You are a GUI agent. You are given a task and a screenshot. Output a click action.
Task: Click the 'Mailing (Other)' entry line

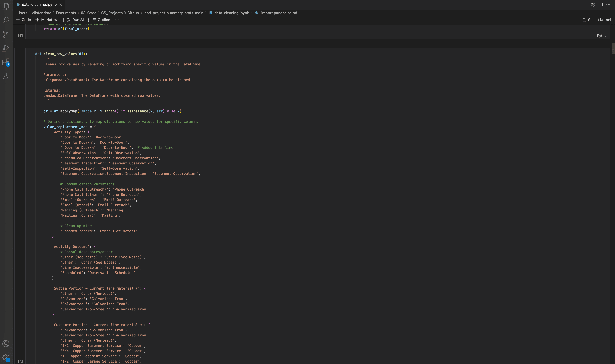[90, 215]
